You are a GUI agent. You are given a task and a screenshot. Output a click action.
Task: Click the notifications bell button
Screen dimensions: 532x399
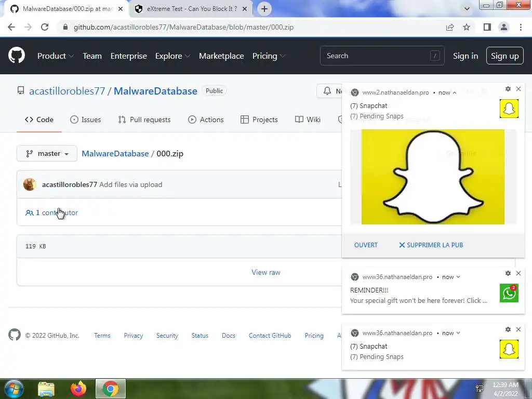[327, 91]
